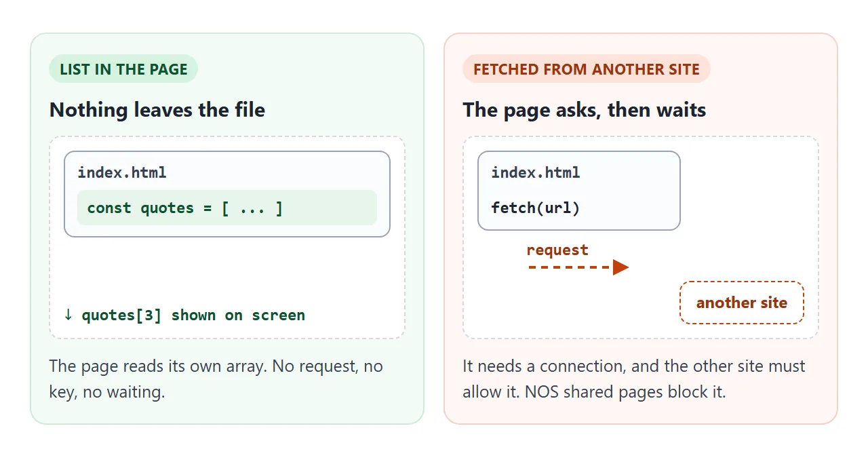Click the dashed request arrow
This screenshot has width=868, height=460.
click(x=578, y=267)
